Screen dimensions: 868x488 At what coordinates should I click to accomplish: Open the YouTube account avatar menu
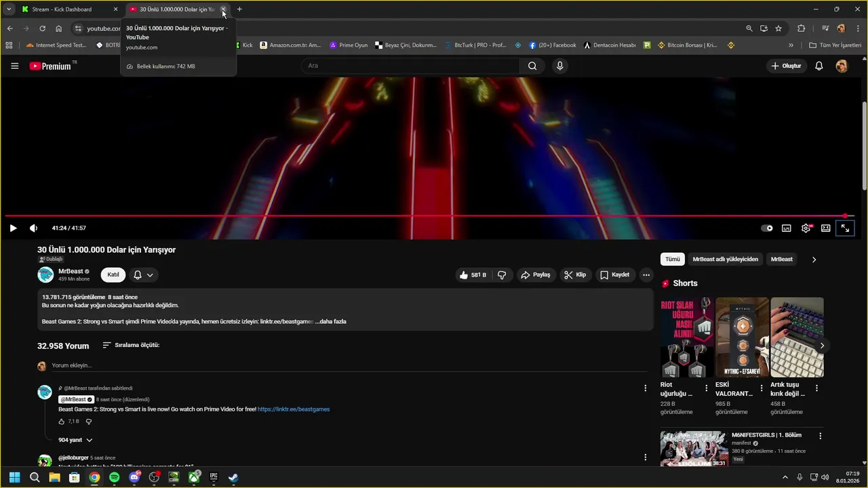pos(842,66)
